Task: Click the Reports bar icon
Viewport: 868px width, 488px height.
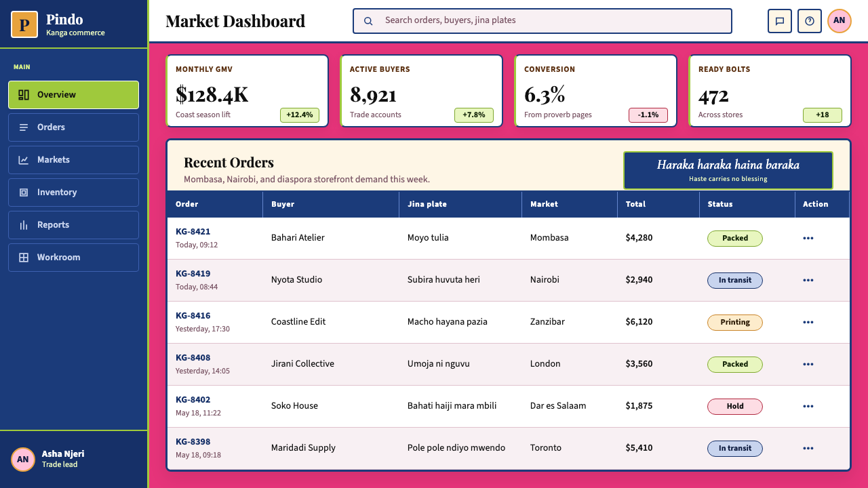Action: (x=24, y=225)
